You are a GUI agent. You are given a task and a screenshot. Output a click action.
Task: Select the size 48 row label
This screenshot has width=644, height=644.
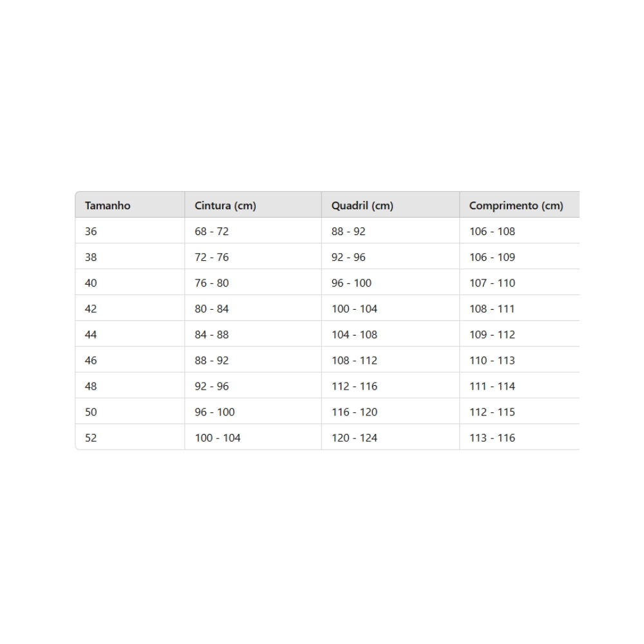click(91, 386)
